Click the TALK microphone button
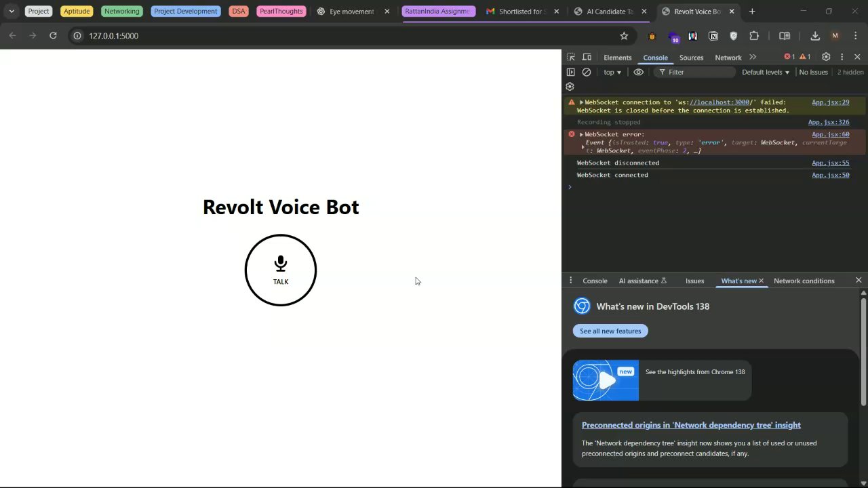Screen dimensions: 868x488 [x=281, y=270]
